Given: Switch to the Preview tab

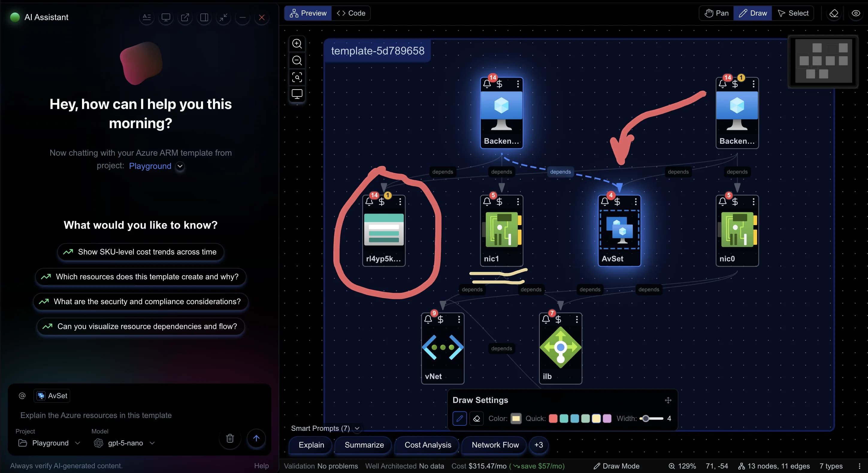Looking at the screenshot, I should point(308,13).
